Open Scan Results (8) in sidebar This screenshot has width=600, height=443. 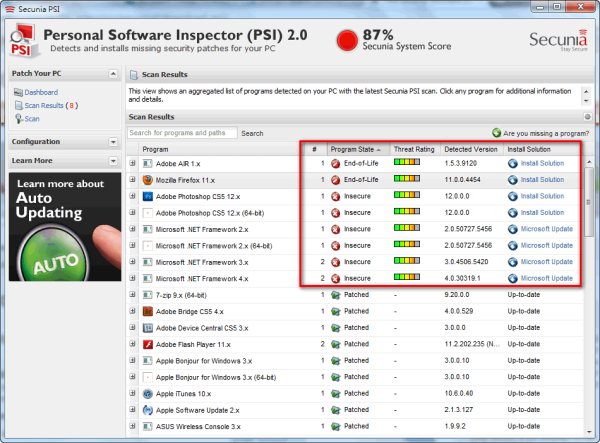pyautogui.click(x=51, y=106)
